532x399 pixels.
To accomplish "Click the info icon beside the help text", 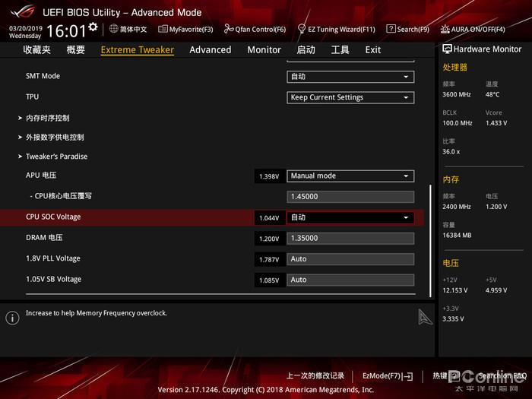I will click(x=13, y=318).
